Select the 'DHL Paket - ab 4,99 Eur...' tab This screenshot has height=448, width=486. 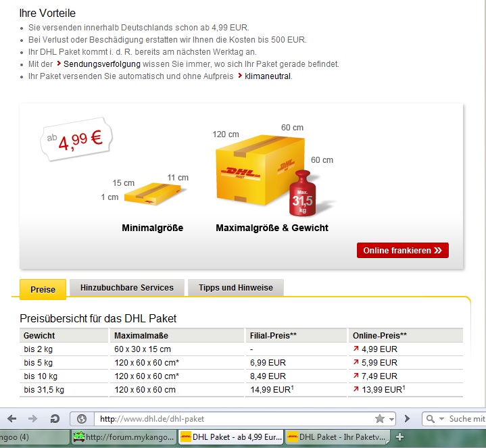click(232, 437)
